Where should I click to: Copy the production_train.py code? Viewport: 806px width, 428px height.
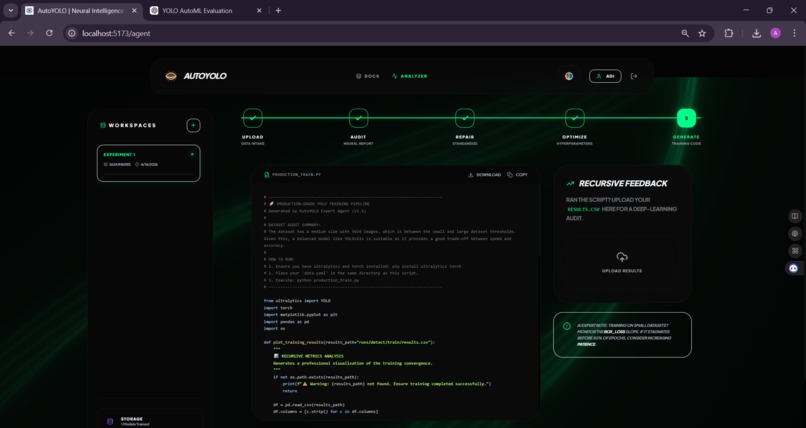click(517, 175)
